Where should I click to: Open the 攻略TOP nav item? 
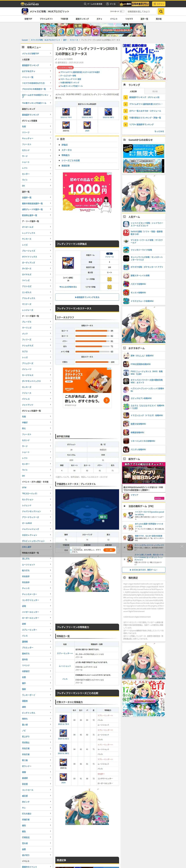28,19
